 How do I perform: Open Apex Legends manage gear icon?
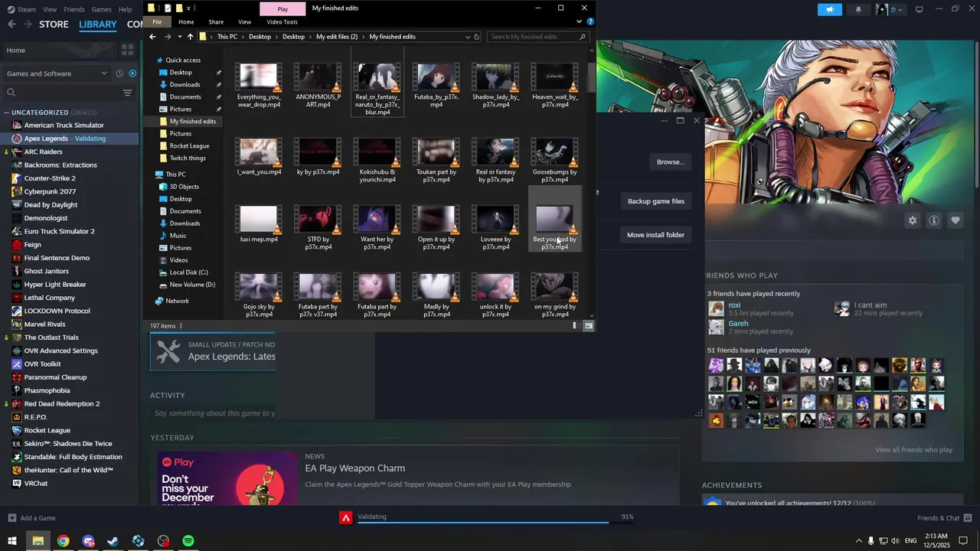912,220
